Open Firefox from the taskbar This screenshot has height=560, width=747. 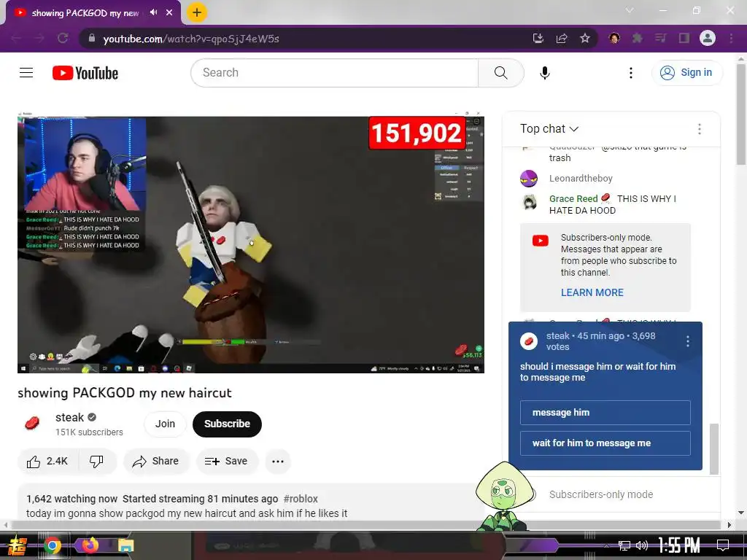click(x=90, y=545)
